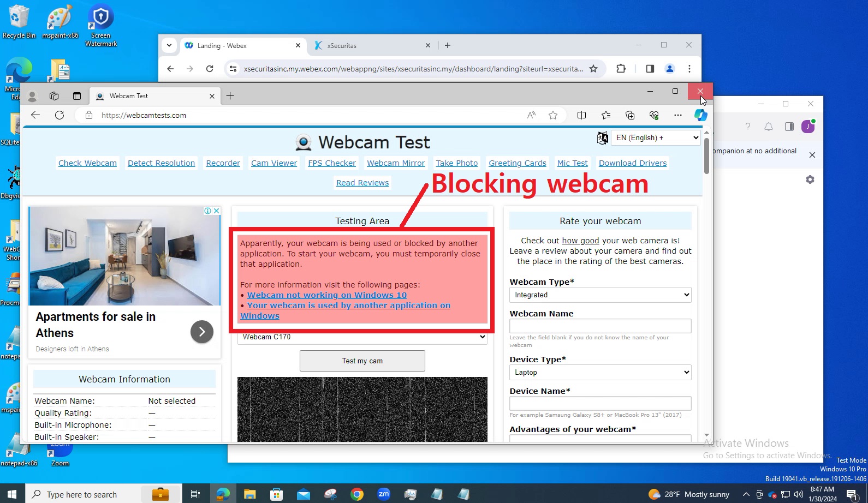Open Edge split screen icon
The image size is (868, 503).
point(581,115)
